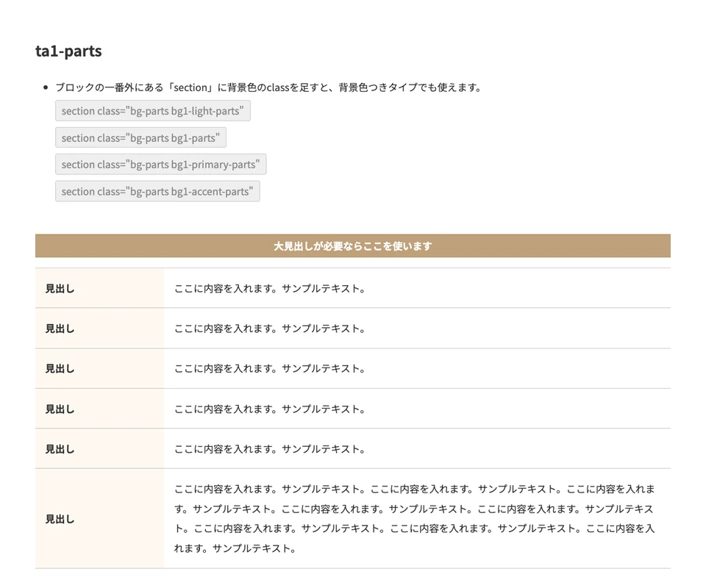
Task: Click the sample text in the fifth table row
Action: (270, 449)
